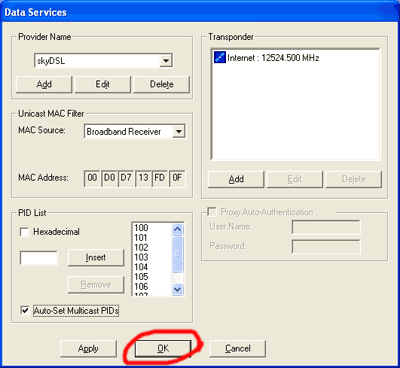This screenshot has width=400, height=368.
Task: Click Add button under Transponder list
Action: pyautogui.click(x=236, y=179)
